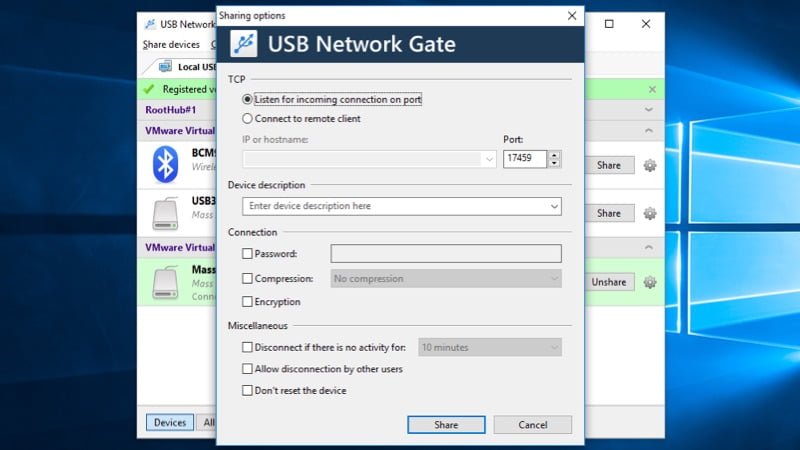Screen dimensions: 800x450
Task: Maximize the USB Network Gate main window
Action: (x=609, y=24)
